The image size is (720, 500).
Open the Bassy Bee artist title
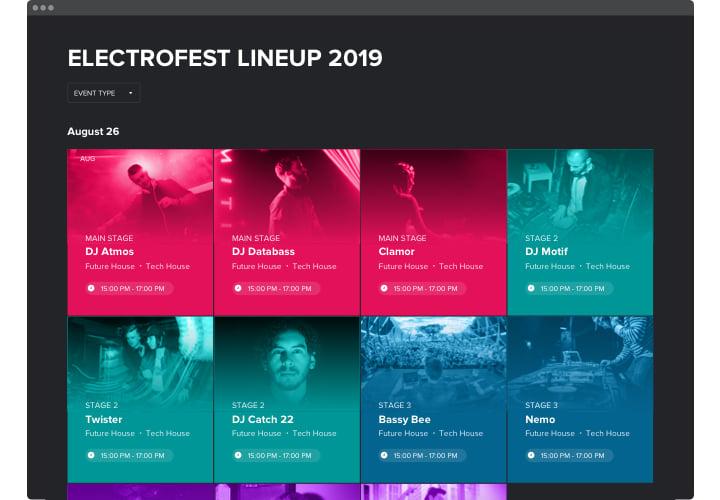pos(405,419)
